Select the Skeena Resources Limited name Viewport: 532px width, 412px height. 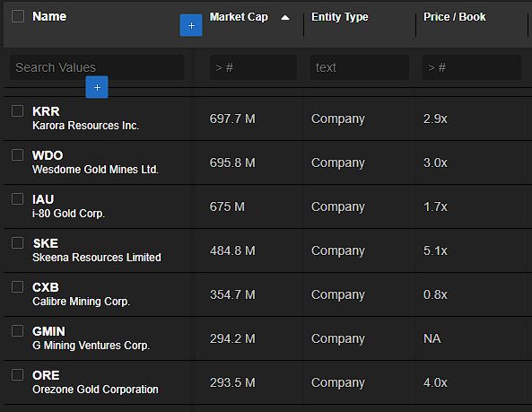[x=97, y=258]
